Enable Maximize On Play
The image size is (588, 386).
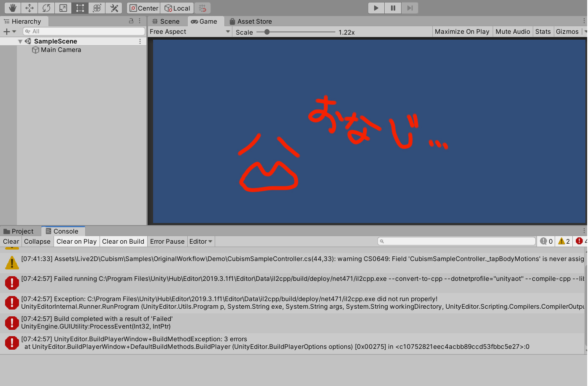(x=462, y=31)
